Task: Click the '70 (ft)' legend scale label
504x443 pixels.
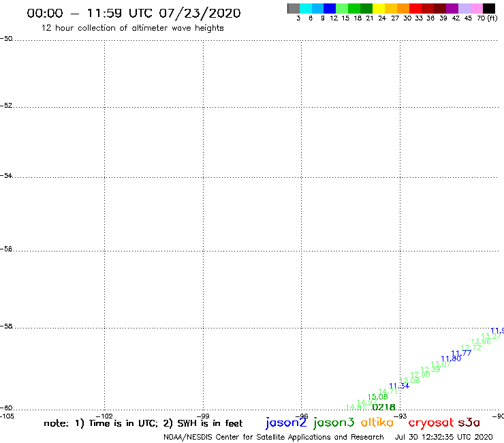Action: (x=487, y=18)
